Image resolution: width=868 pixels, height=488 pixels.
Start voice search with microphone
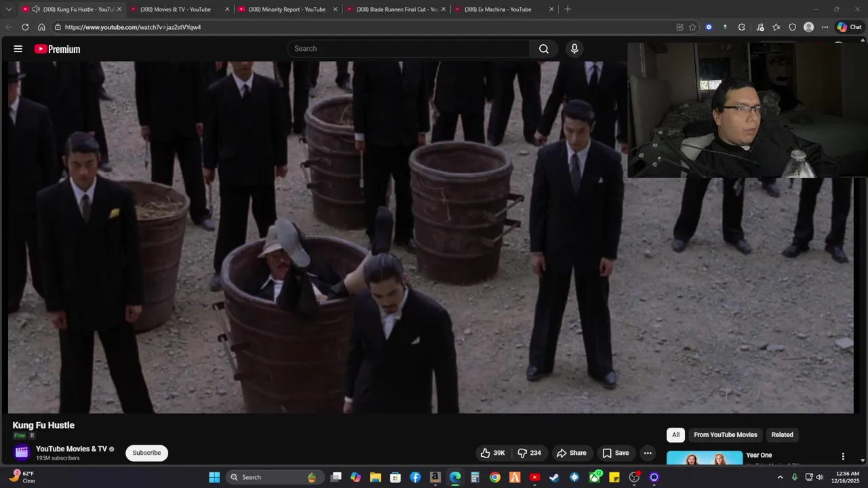tap(574, 49)
